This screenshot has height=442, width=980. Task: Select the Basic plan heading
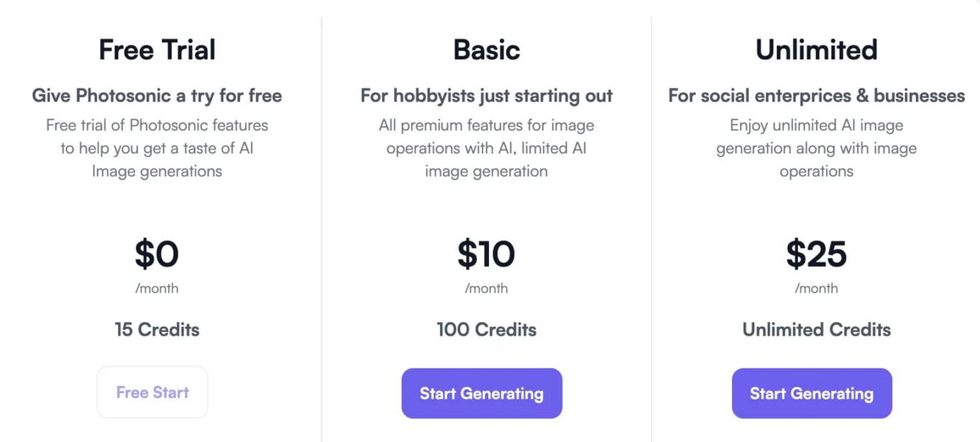487,50
